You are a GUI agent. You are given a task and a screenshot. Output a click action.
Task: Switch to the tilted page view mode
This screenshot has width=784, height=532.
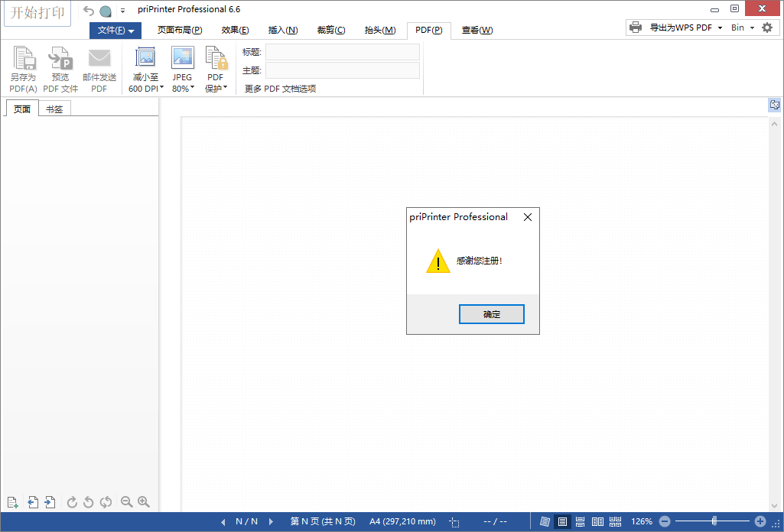[x=545, y=521]
